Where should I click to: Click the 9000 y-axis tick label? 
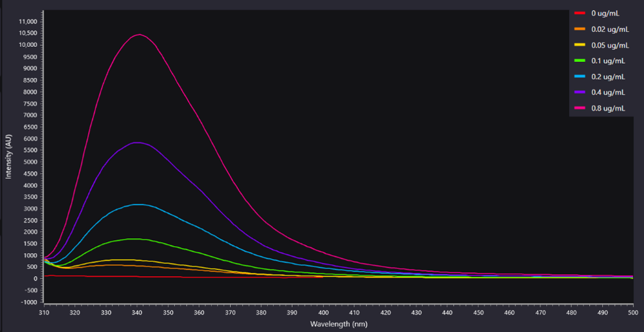(x=31, y=68)
